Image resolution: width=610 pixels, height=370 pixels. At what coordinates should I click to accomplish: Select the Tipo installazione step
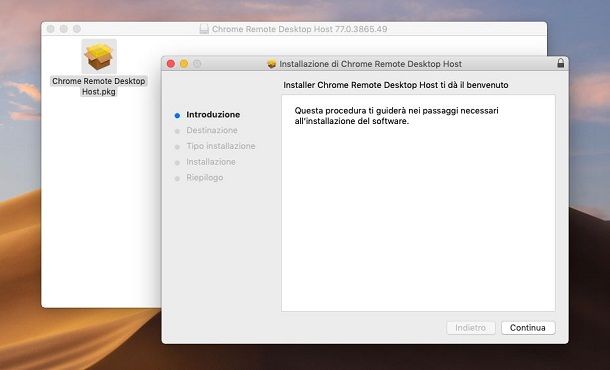221,146
